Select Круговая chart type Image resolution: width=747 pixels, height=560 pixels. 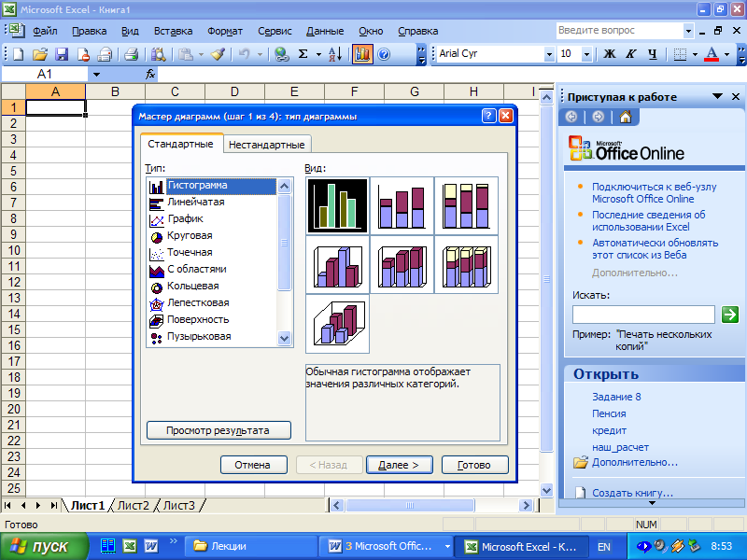(x=190, y=236)
